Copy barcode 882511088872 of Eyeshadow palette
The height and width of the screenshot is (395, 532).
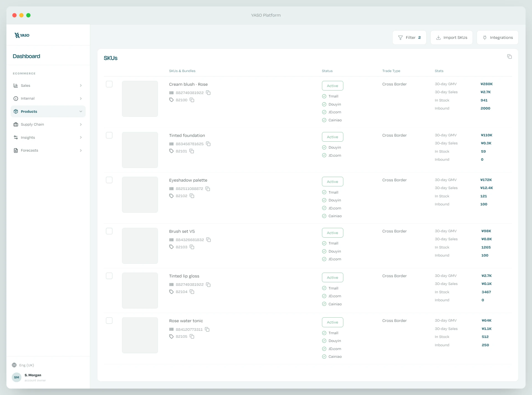(x=208, y=189)
